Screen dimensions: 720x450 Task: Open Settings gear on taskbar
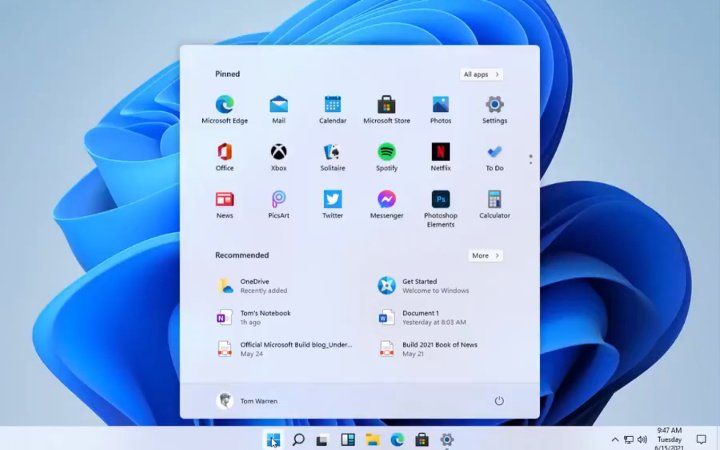[447, 439]
